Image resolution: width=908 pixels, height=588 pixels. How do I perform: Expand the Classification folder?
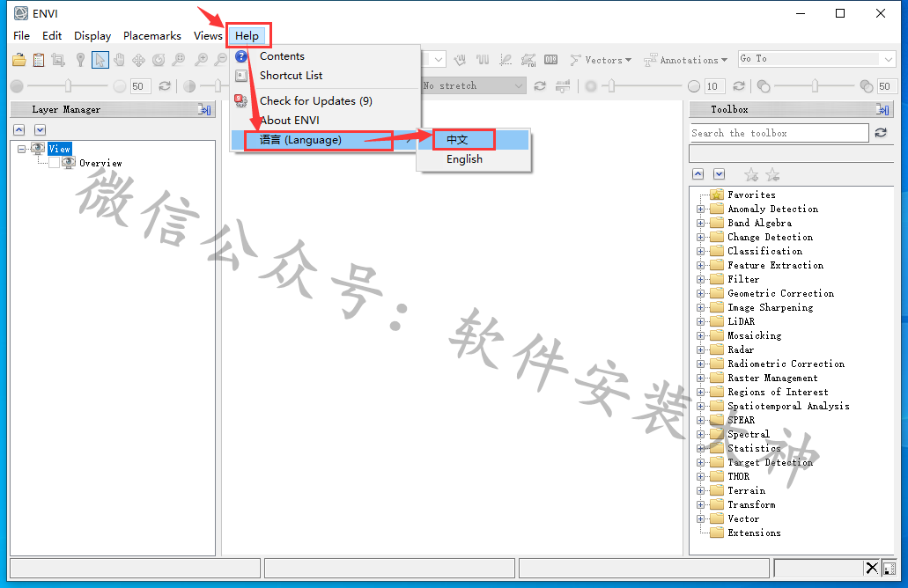coord(701,252)
